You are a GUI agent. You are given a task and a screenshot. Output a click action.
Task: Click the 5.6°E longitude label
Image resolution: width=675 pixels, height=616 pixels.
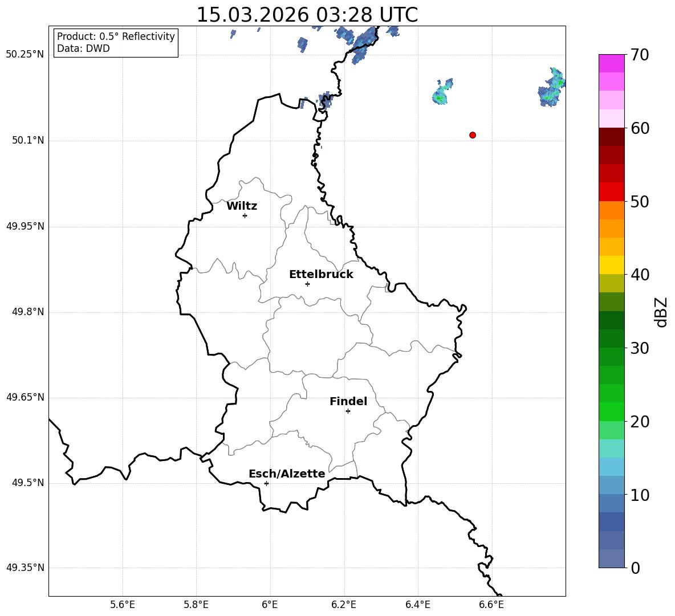(x=123, y=605)
